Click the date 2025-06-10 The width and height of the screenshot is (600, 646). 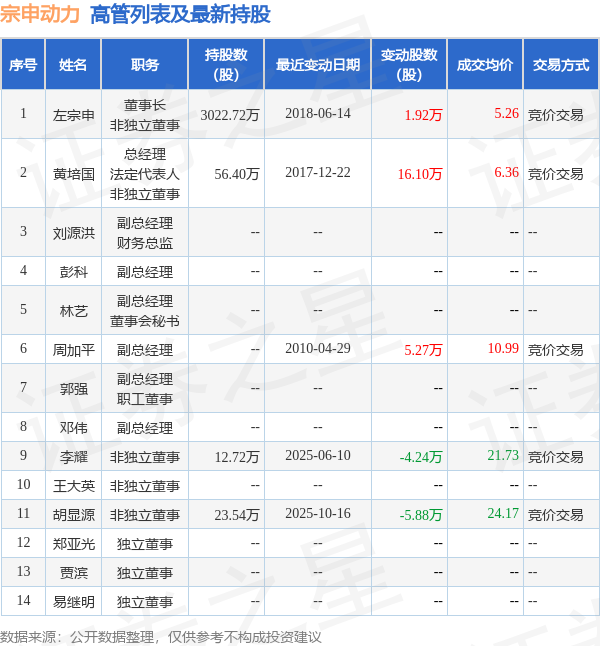point(318,455)
